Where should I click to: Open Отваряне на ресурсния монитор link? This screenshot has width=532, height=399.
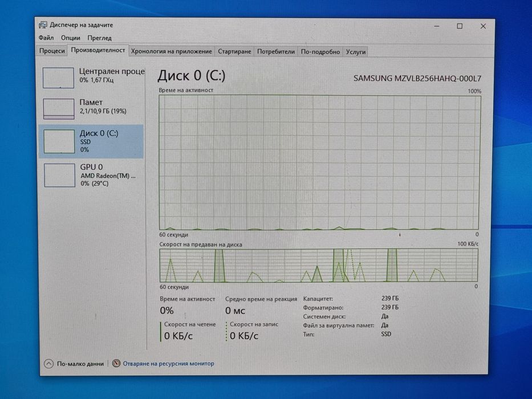168,364
